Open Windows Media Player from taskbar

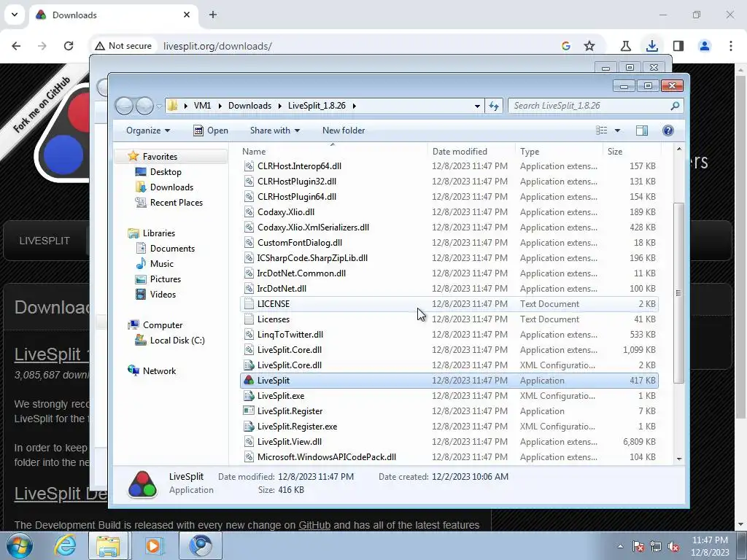coord(153,545)
